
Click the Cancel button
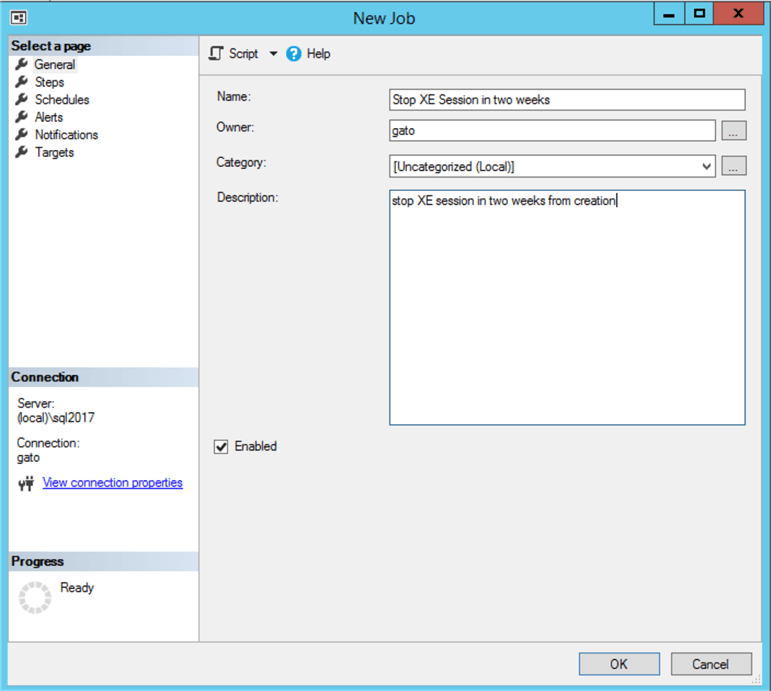pyautogui.click(x=710, y=664)
